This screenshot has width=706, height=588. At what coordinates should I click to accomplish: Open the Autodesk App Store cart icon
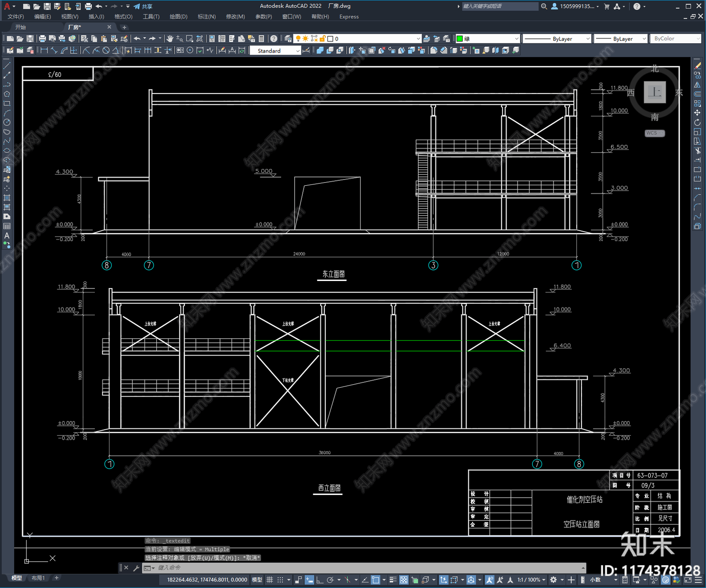click(607, 6)
